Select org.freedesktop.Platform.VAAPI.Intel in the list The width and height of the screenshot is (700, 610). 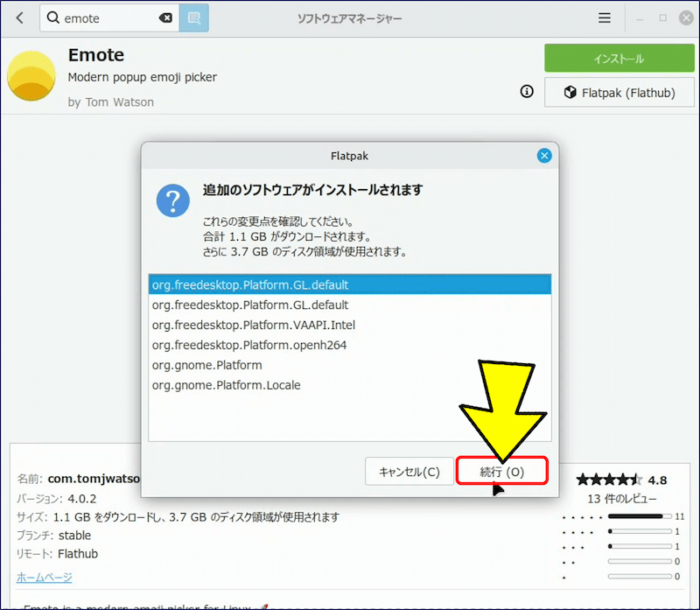[254, 325]
